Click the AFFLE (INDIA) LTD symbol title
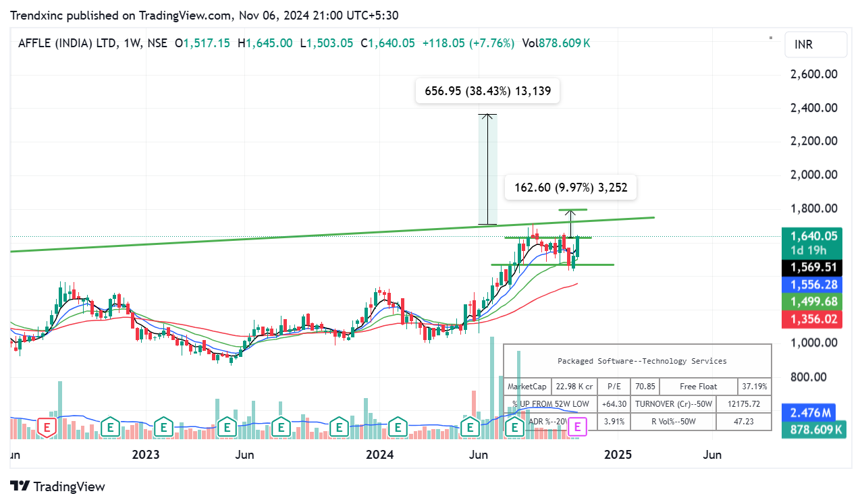Image resolution: width=862 pixels, height=504 pixels. click(65, 43)
